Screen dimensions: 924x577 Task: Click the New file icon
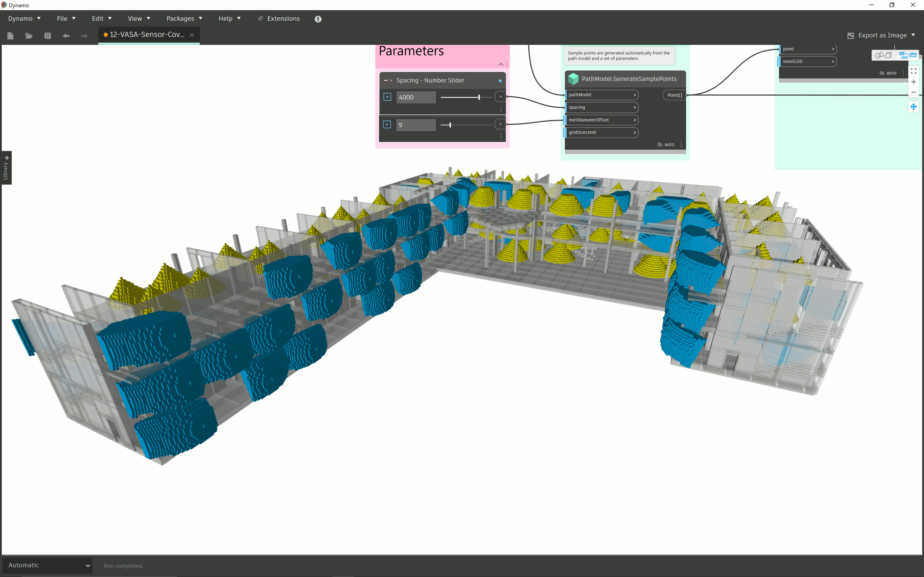click(10, 36)
